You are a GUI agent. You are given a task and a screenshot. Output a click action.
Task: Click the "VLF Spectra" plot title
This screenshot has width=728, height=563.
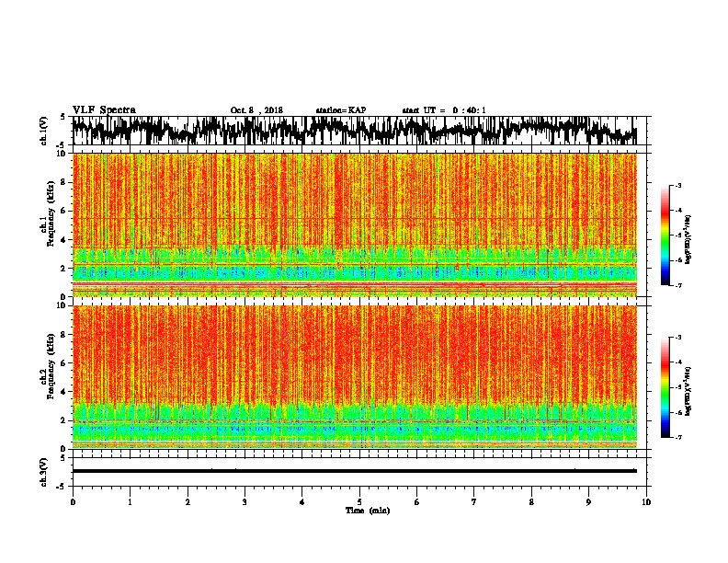pyautogui.click(x=104, y=110)
